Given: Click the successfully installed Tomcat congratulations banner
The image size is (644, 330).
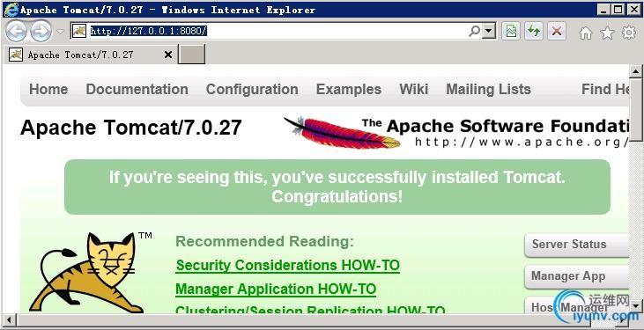Looking at the screenshot, I should click(337, 187).
